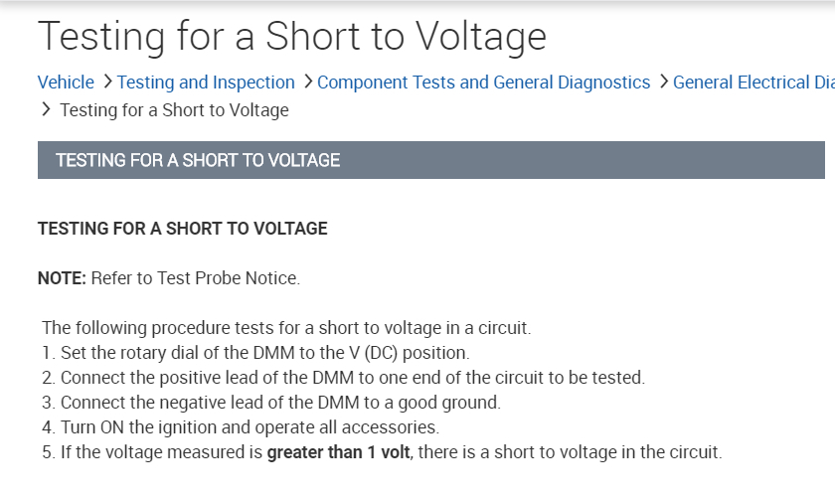Screen dimensions: 835x504
Task: Click the large page title heading
Action: pos(292,37)
